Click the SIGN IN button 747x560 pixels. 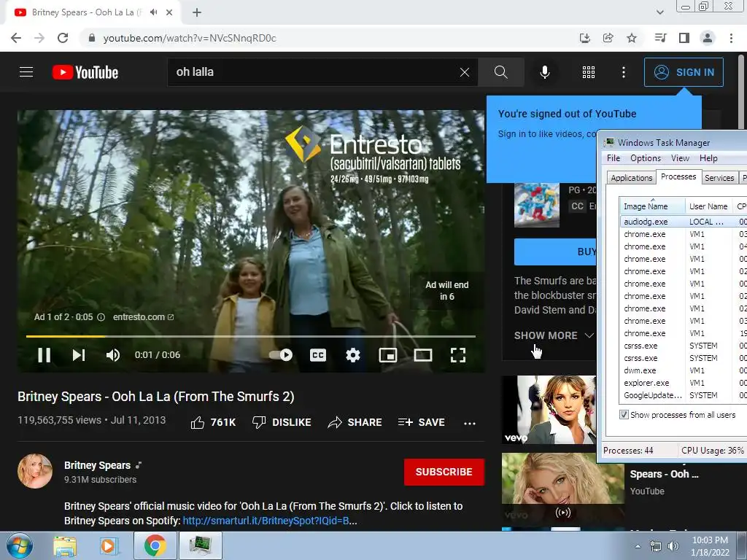pos(684,72)
